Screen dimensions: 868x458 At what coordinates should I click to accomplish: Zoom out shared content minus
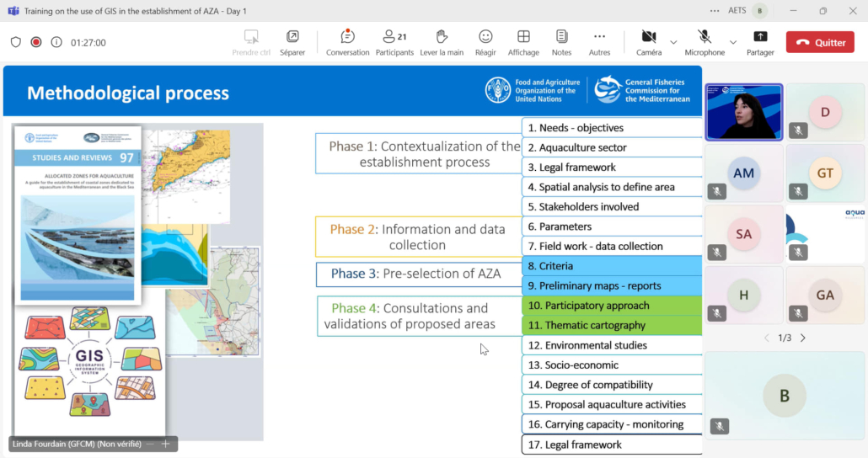pos(150,444)
